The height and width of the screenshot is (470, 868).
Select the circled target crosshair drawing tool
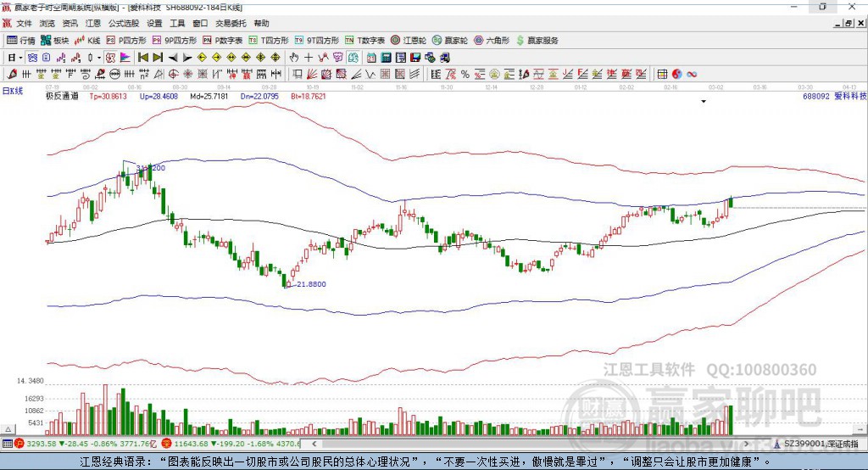(x=173, y=74)
